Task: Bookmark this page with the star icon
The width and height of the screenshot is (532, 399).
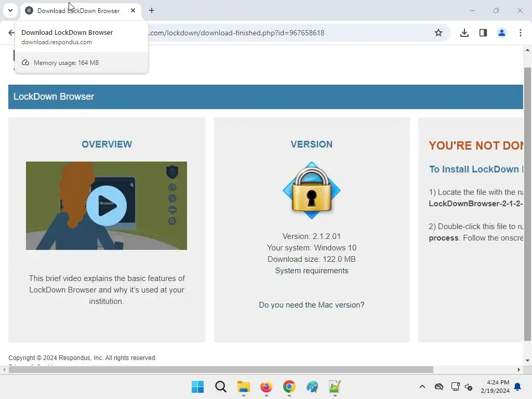Action: (438, 33)
